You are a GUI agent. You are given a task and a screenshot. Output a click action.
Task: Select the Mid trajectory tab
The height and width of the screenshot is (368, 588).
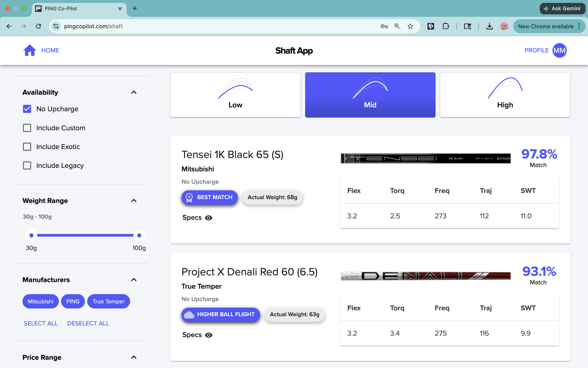(x=370, y=95)
